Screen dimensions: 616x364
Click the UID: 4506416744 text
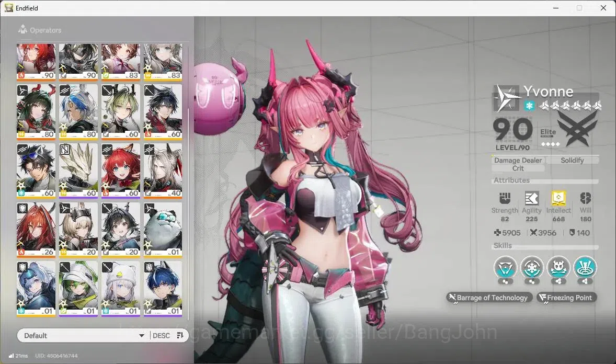coord(56,356)
